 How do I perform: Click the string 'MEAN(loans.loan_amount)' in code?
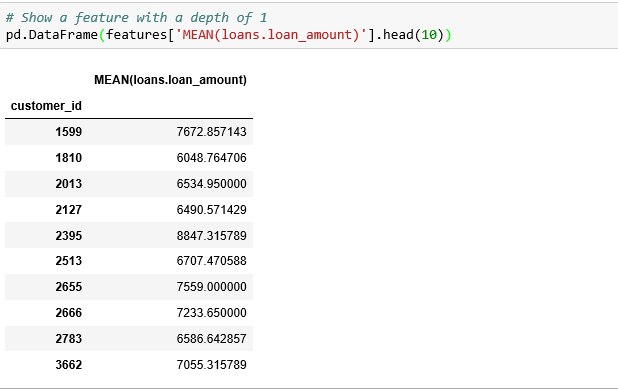271,35
